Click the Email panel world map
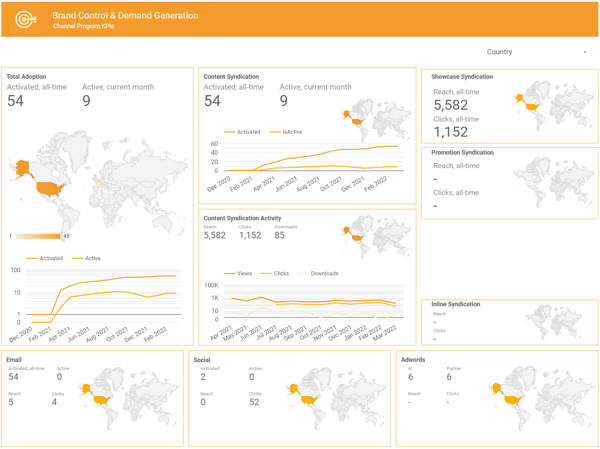 tap(128, 398)
